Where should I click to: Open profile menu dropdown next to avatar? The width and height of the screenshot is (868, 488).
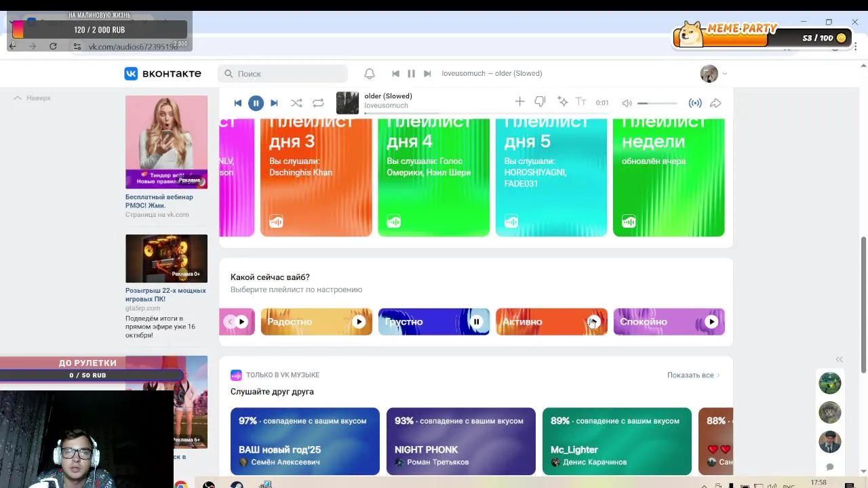point(725,73)
